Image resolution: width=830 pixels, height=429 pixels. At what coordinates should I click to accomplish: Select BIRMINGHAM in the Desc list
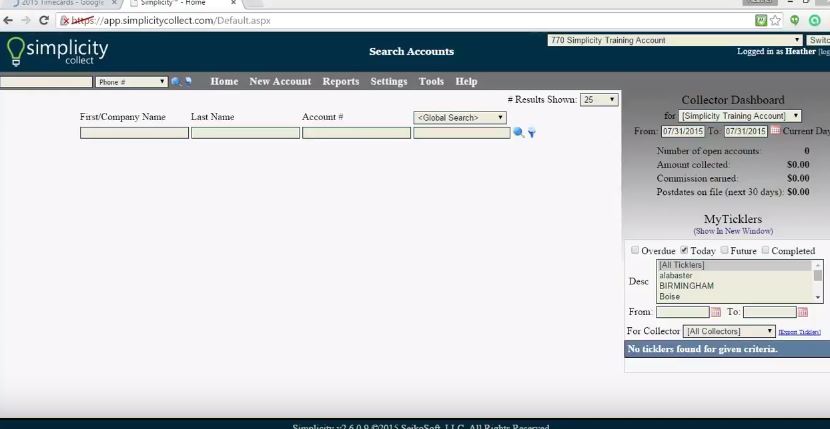pyautogui.click(x=735, y=286)
